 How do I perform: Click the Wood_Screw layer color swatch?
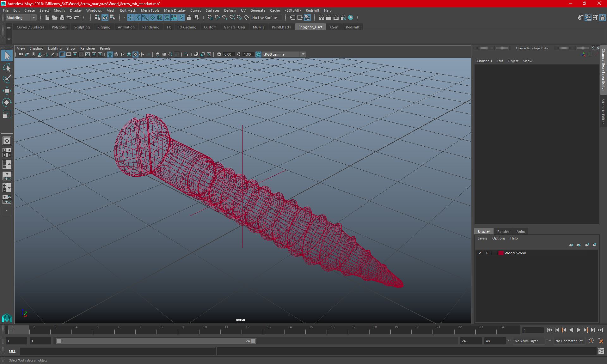[501, 253]
